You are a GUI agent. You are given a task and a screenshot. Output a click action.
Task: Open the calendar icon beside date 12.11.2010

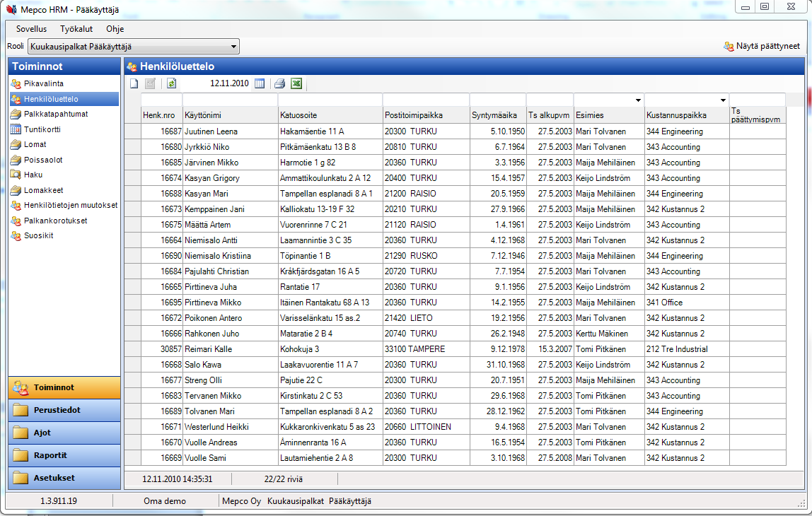[260, 83]
